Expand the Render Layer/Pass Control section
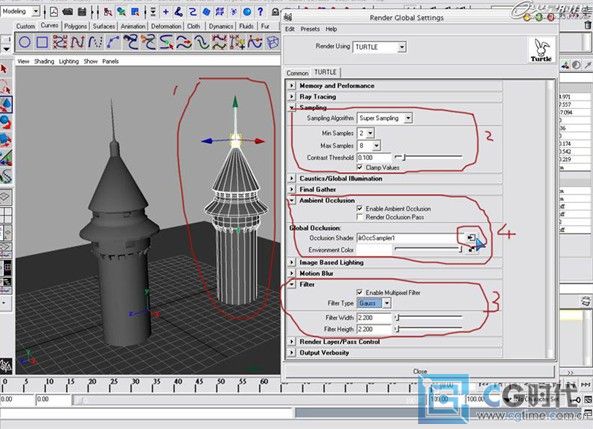Screen dimensions: 593x429 click(292, 342)
